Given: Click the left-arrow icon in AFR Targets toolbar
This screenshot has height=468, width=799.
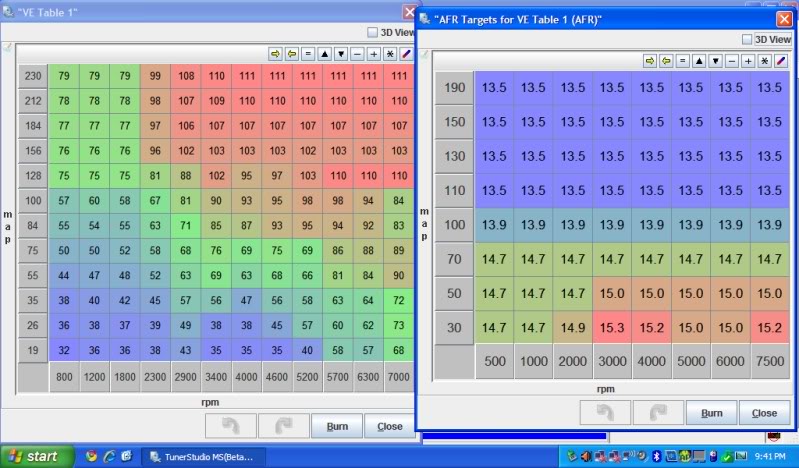Looking at the screenshot, I should tap(666, 61).
